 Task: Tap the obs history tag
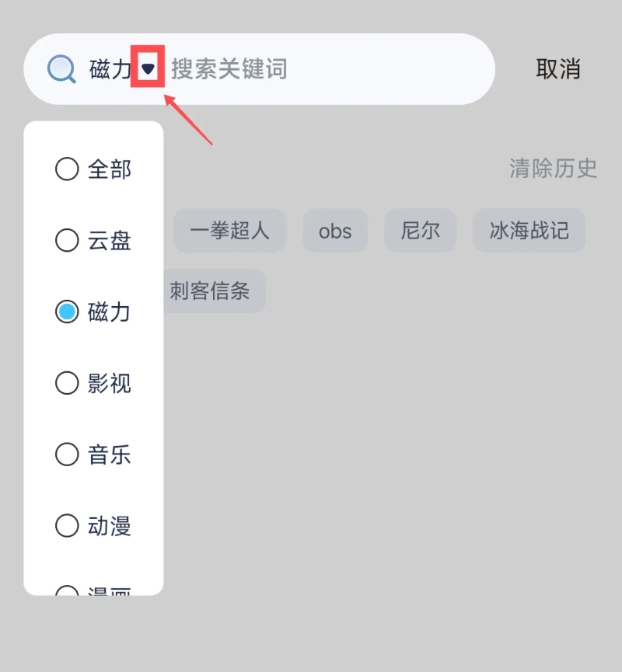coord(335,231)
